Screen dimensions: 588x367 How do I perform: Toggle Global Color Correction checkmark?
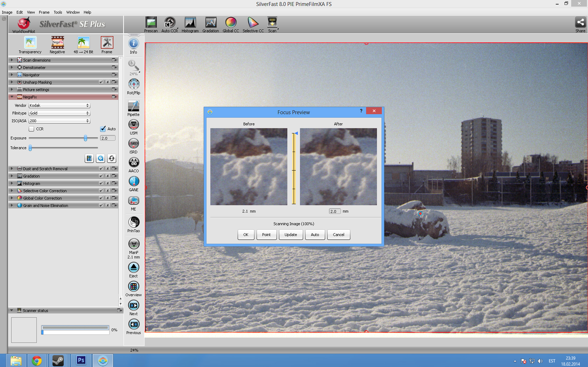[x=101, y=198]
